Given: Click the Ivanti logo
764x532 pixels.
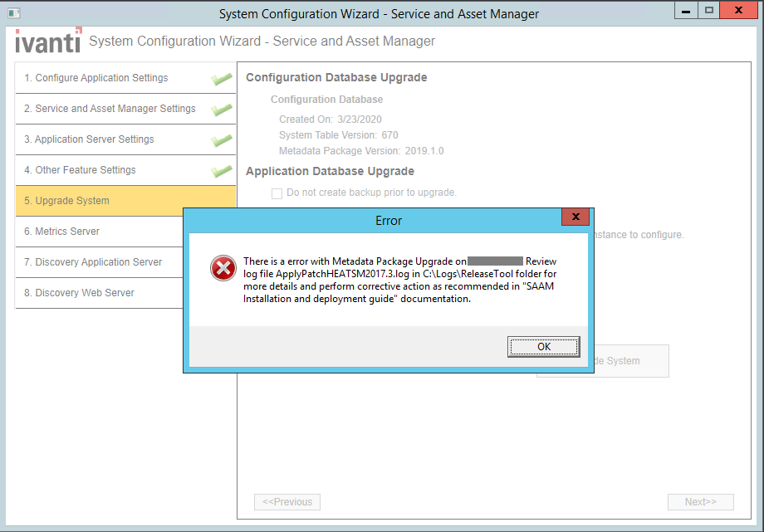Looking at the screenshot, I should point(48,41).
